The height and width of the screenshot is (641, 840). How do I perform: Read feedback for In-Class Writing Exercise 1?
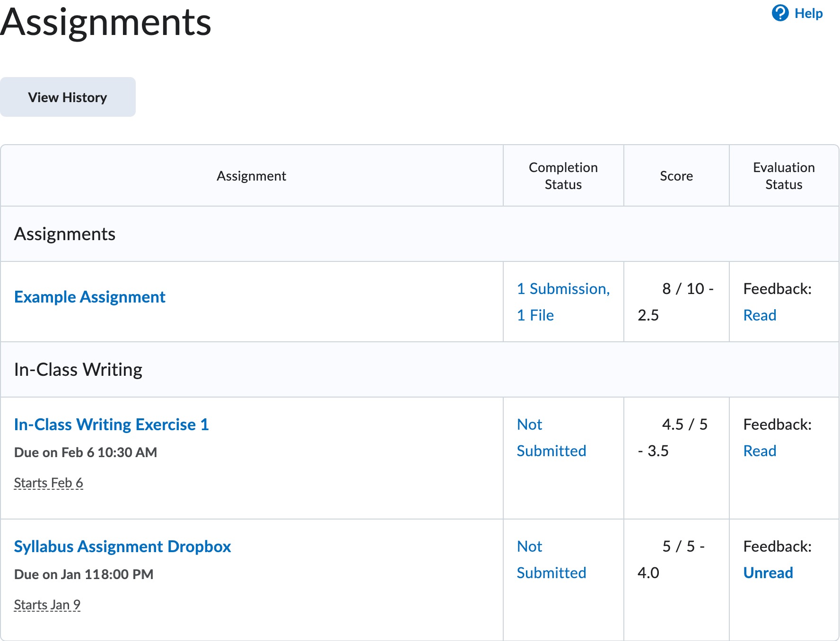[x=760, y=450]
